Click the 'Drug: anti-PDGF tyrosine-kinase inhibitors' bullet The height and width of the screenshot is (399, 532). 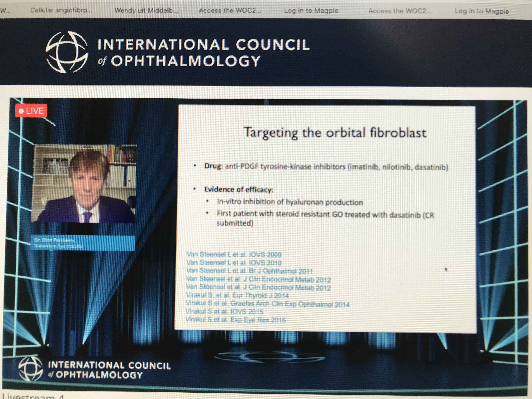(326, 167)
